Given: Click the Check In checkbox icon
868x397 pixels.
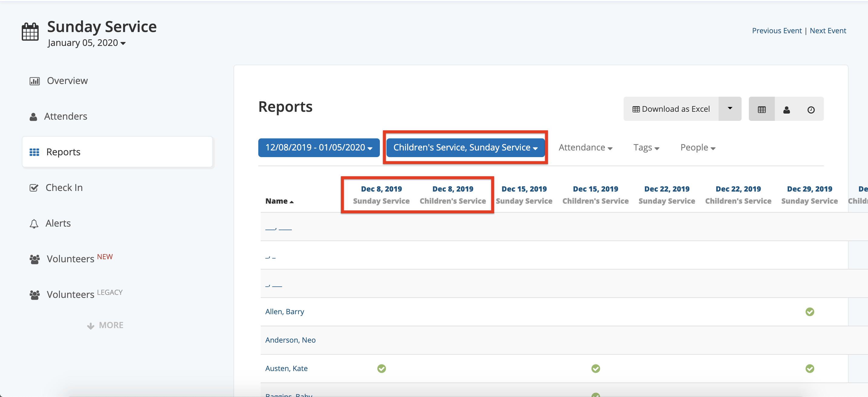Looking at the screenshot, I should pyautogui.click(x=34, y=188).
